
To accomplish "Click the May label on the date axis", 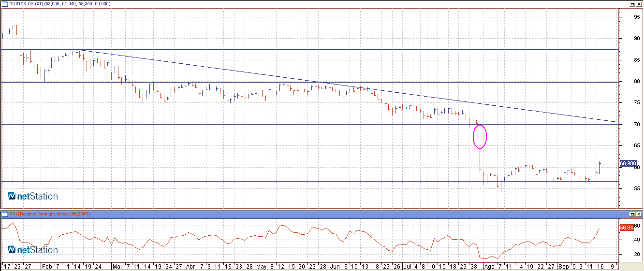I will (261, 266).
